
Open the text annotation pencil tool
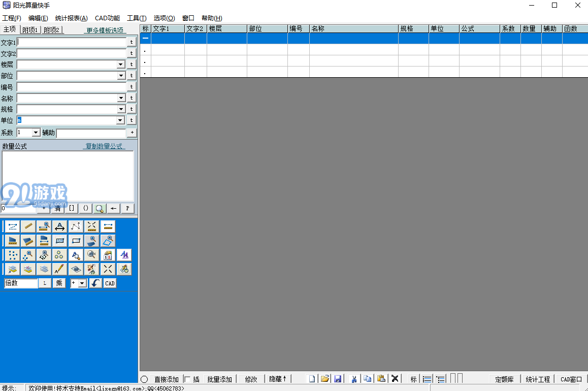(x=59, y=269)
